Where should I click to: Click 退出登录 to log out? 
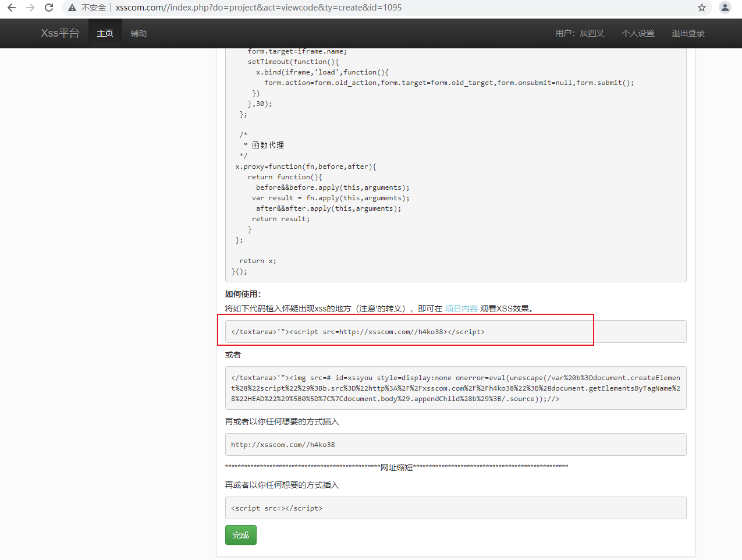click(688, 33)
